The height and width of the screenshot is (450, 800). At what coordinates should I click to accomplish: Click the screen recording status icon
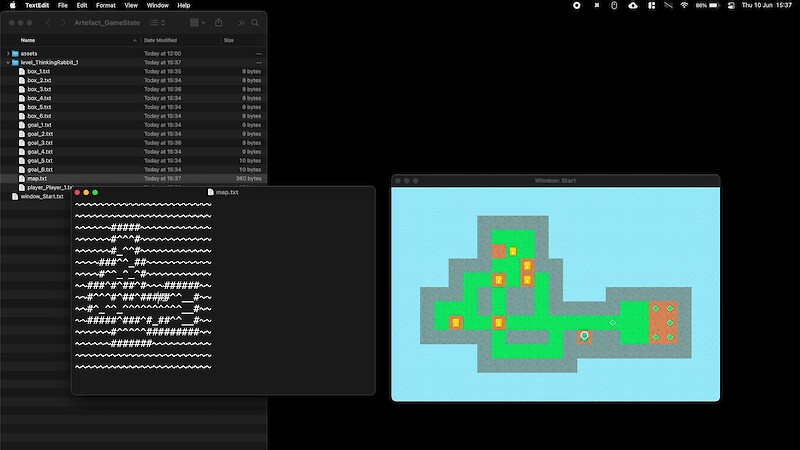pyautogui.click(x=577, y=5)
